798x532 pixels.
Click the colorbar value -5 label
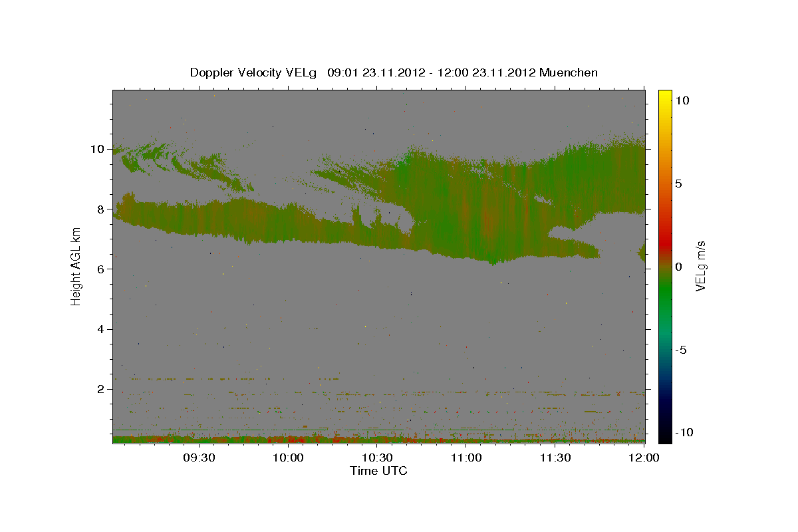(681, 350)
